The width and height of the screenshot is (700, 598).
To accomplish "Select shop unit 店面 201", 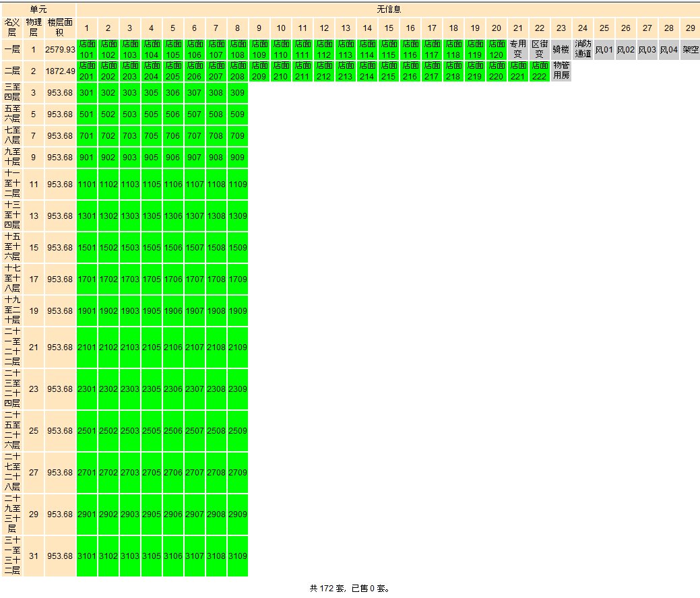I will 87,71.
